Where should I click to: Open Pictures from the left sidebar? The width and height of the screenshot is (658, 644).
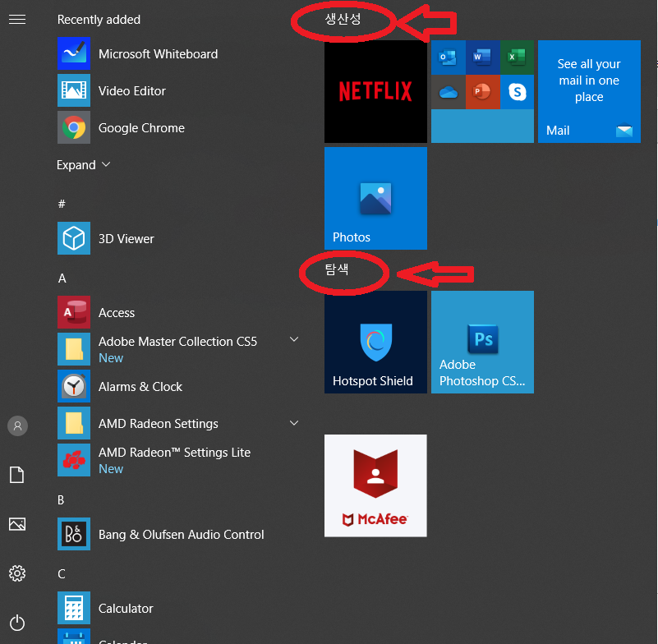click(17, 523)
